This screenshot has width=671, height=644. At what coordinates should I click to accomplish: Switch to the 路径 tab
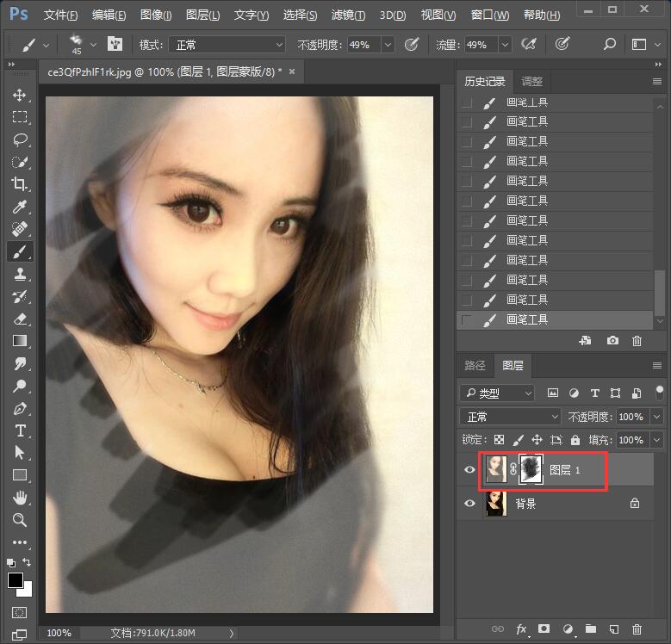475,365
